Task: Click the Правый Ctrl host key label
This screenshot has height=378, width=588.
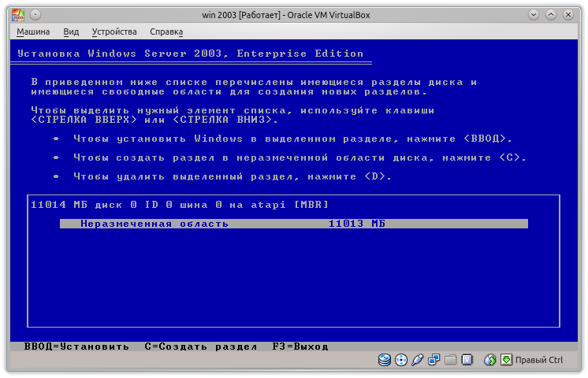Action: [x=539, y=360]
